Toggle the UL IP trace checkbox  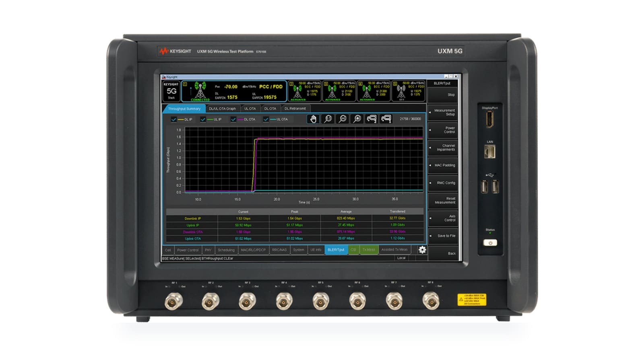[x=203, y=119]
